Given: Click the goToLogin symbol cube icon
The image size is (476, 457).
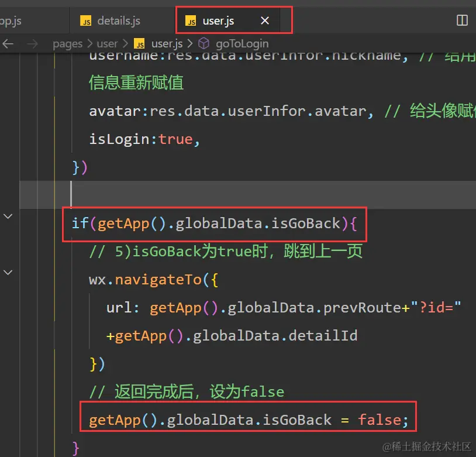Looking at the screenshot, I should click(x=203, y=43).
